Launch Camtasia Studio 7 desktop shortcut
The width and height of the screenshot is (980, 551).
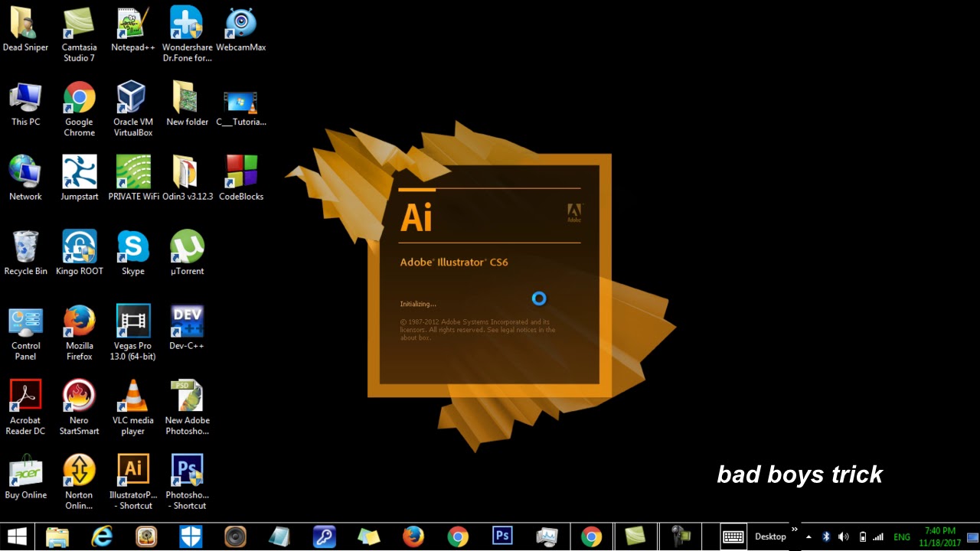79,34
